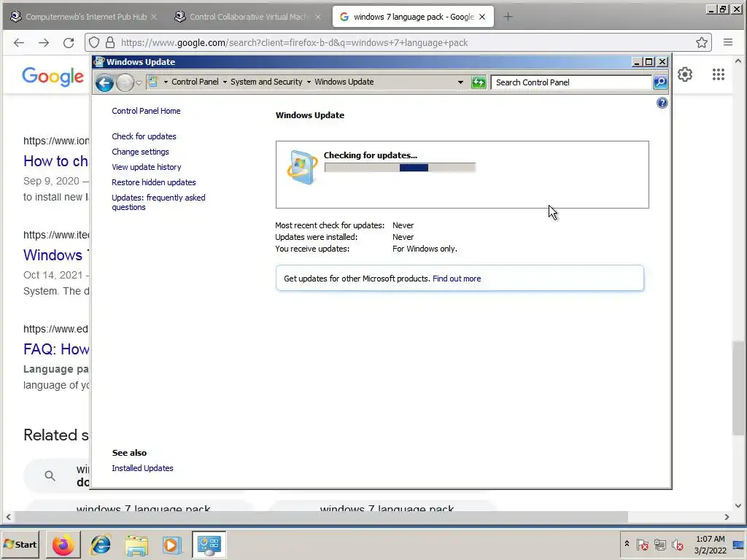Open Control Panel Home link
The height and width of the screenshot is (560, 747).
tap(146, 111)
